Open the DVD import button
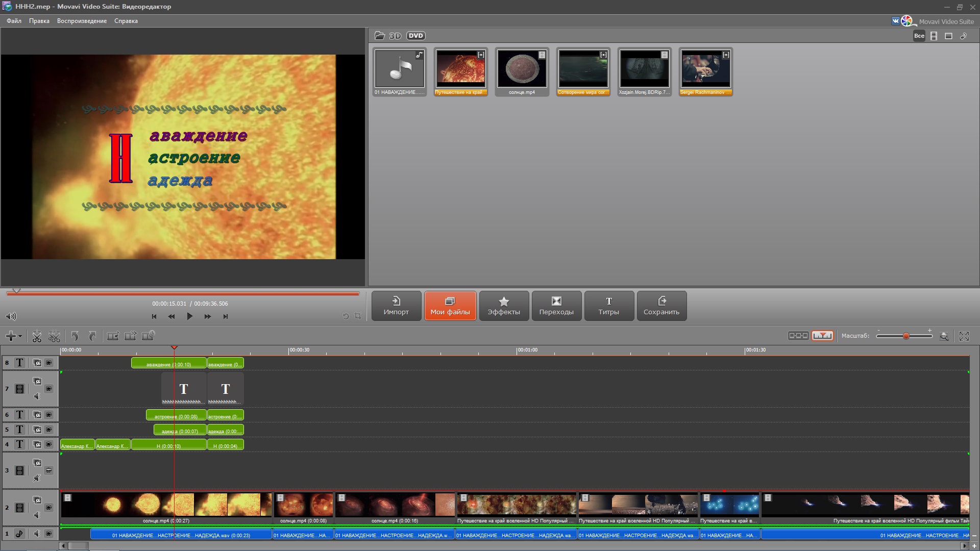980x551 pixels. point(415,36)
